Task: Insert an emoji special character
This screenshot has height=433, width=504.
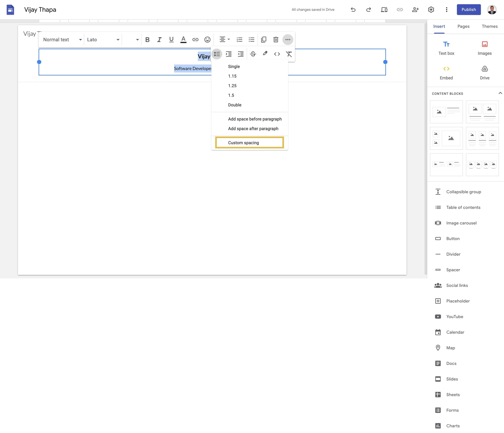Action: coord(207,40)
